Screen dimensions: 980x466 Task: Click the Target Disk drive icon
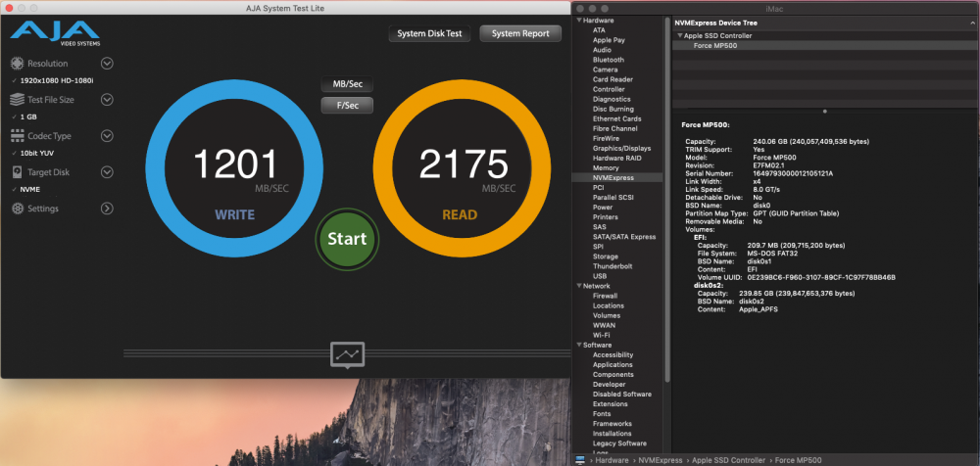coord(18,172)
